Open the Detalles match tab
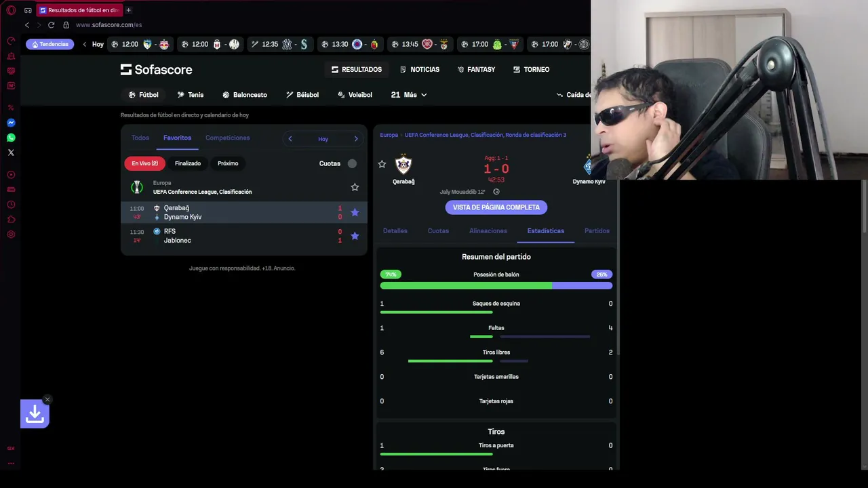The width and height of the screenshot is (868, 488). [x=395, y=231]
